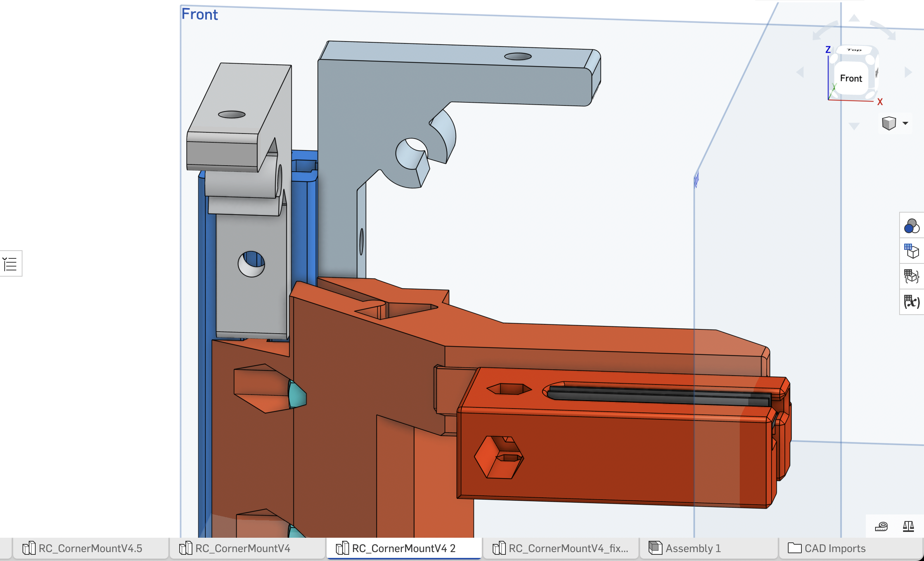The height and width of the screenshot is (561, 924).
Task: Select the Measure tool icon
Action: click(x=881, y=526)
